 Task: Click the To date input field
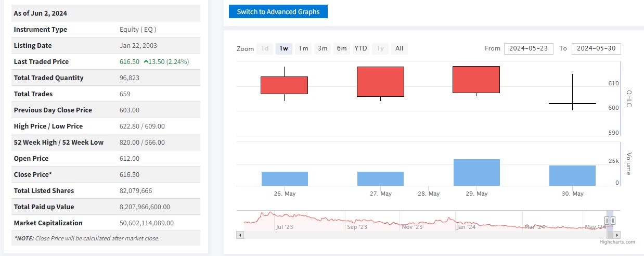(x=596, y=48)
